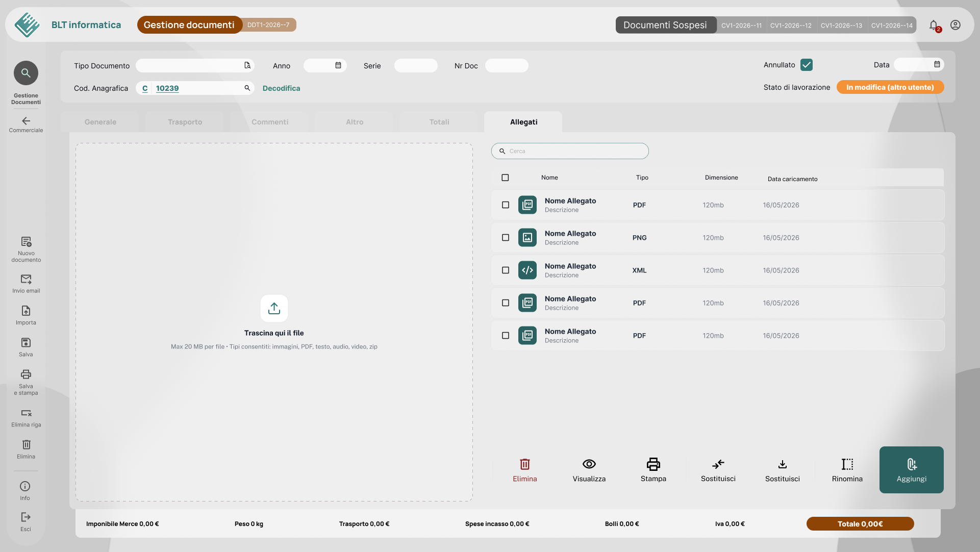Click the Nr Doc input field
The width and height of the screenshot is (980, 552).
click(x=507, y=65)
